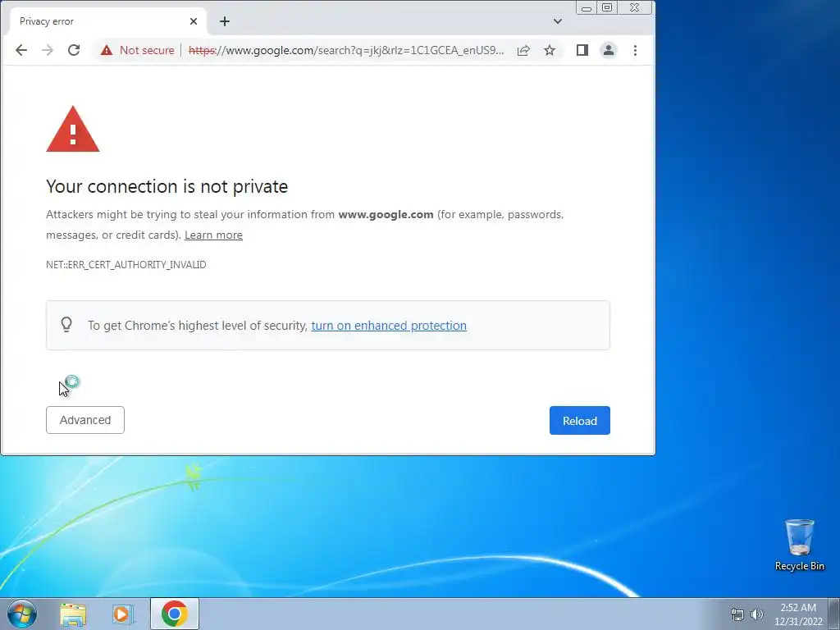Click the address bar URL

coord(346,50)
